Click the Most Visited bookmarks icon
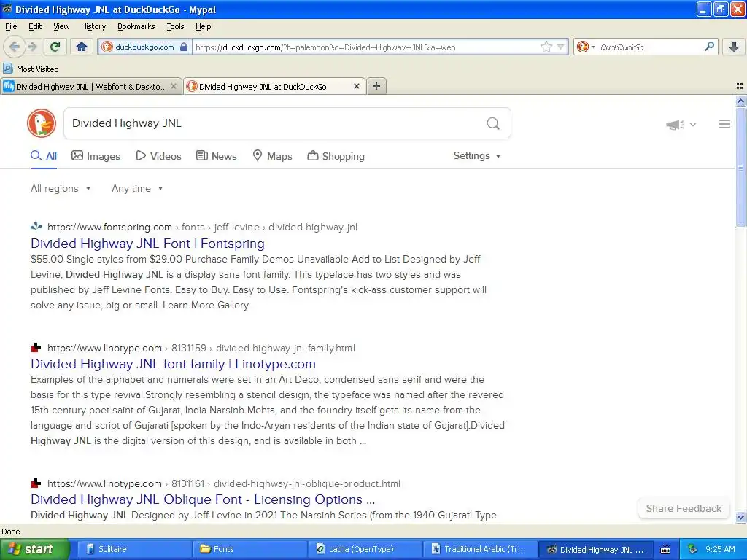The height and width of the screenshot is (560, 747). [x=7, y=69]
